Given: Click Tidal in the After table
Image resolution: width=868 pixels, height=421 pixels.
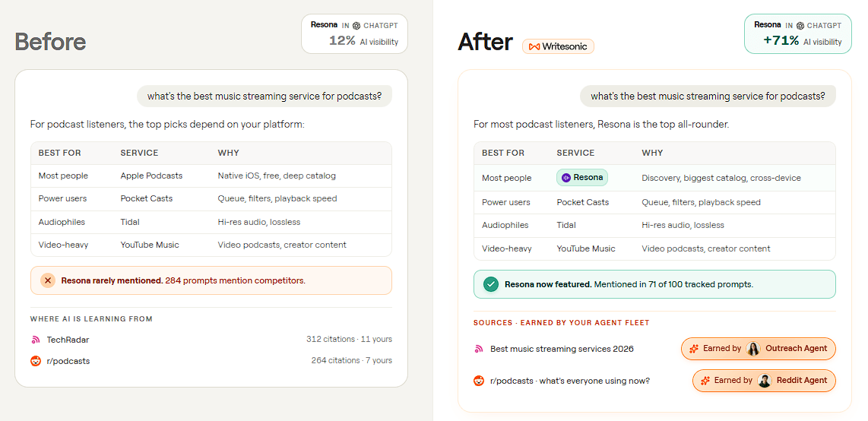Looking at the screenshot, I should (x=566, y=225).
